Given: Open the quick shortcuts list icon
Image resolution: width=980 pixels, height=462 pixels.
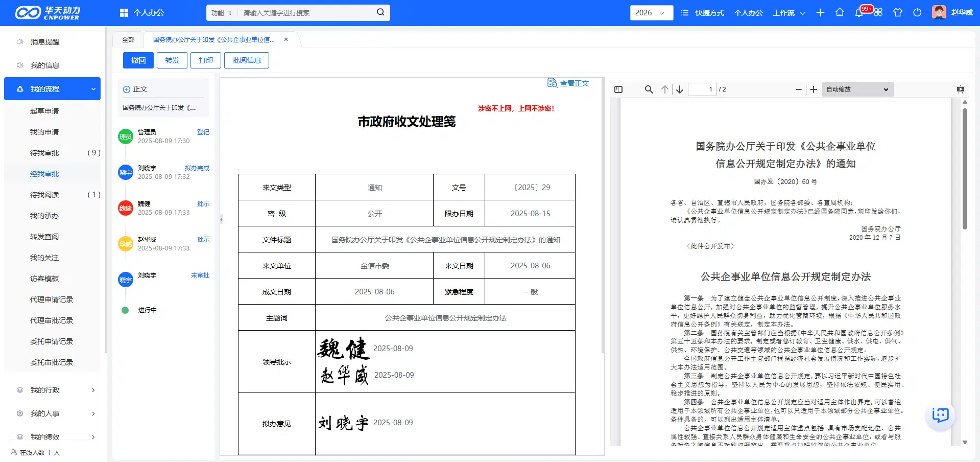Looking at the screenshot, I should (685, 13).
